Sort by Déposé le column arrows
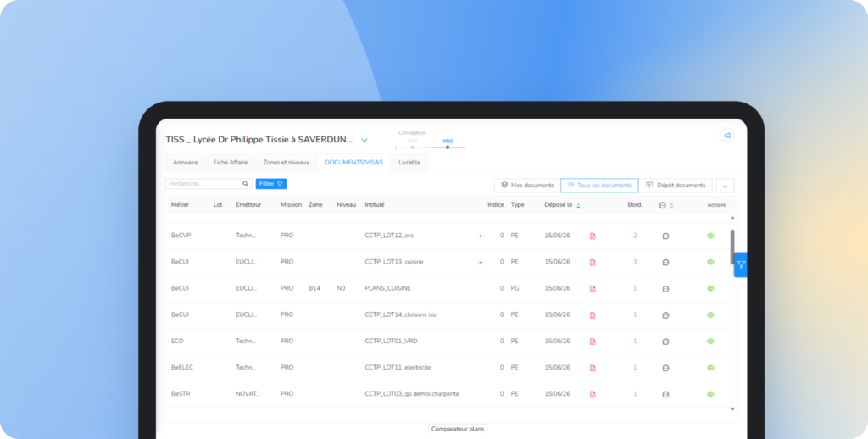The width and height of the screenshot is (868, 439). point(578,206)
